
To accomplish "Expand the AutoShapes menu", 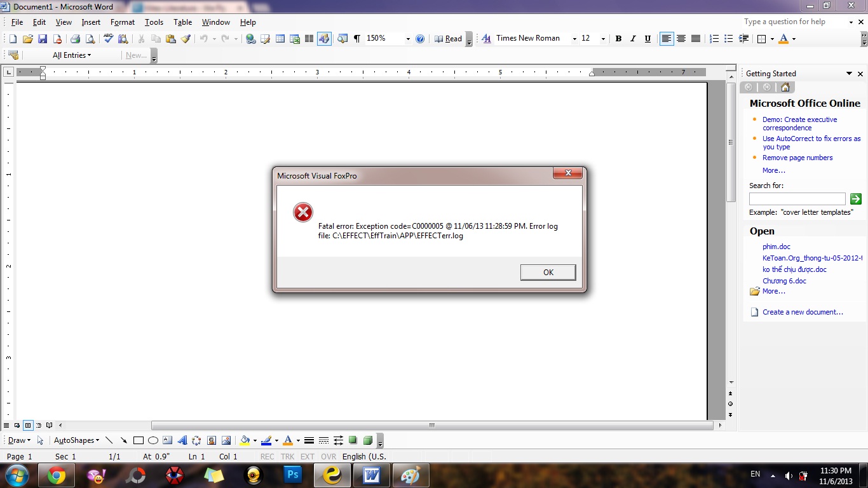I will coord(76,440).
